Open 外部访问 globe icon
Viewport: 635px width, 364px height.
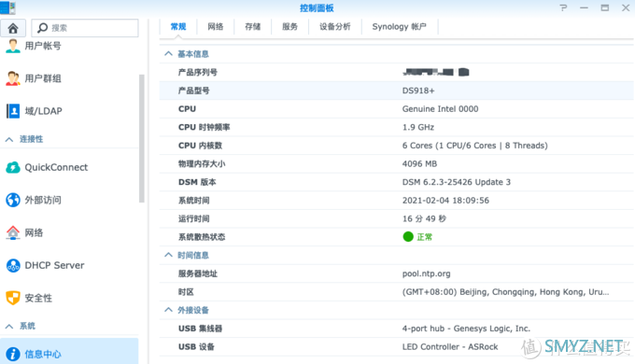pos(13,200)
